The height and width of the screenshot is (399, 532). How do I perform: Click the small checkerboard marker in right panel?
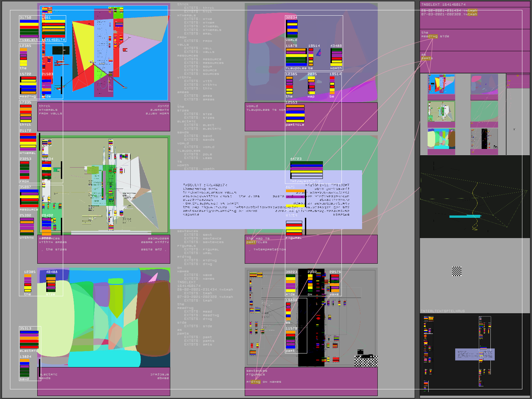click(x=457, y=271)
